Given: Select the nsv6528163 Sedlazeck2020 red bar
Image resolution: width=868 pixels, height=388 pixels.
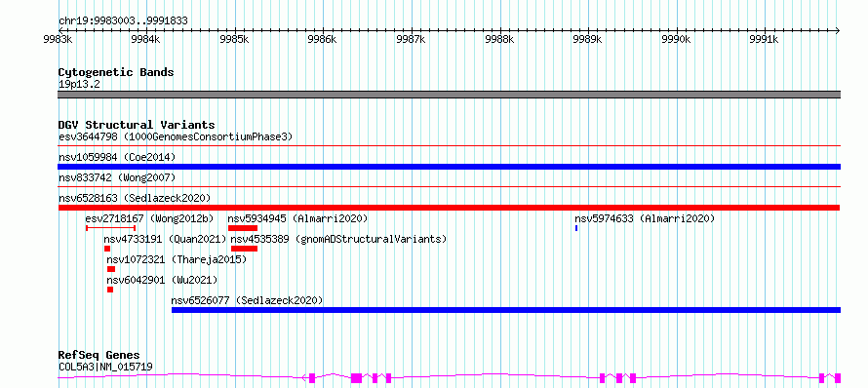Looking at the screenshot, I should (x=449, y=208).
